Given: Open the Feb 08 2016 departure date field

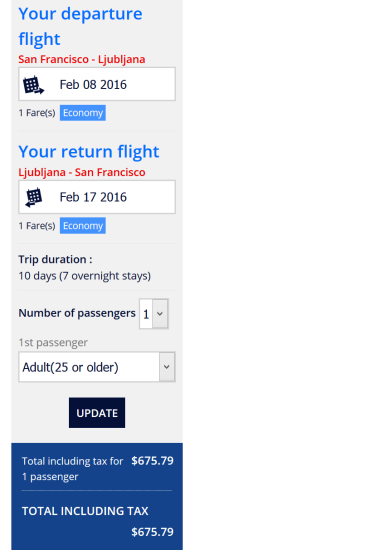Looking at the screenshot, I should [x=97, y=84].
